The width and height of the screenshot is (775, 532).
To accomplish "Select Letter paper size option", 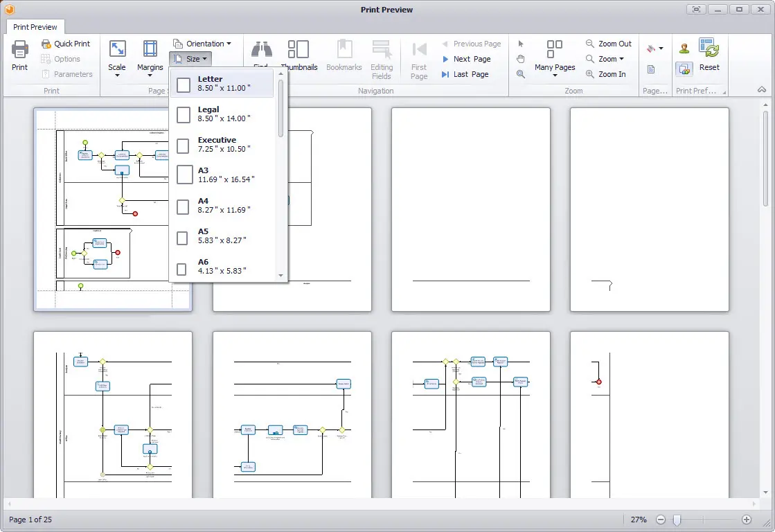I will click(x=222, y=83).
